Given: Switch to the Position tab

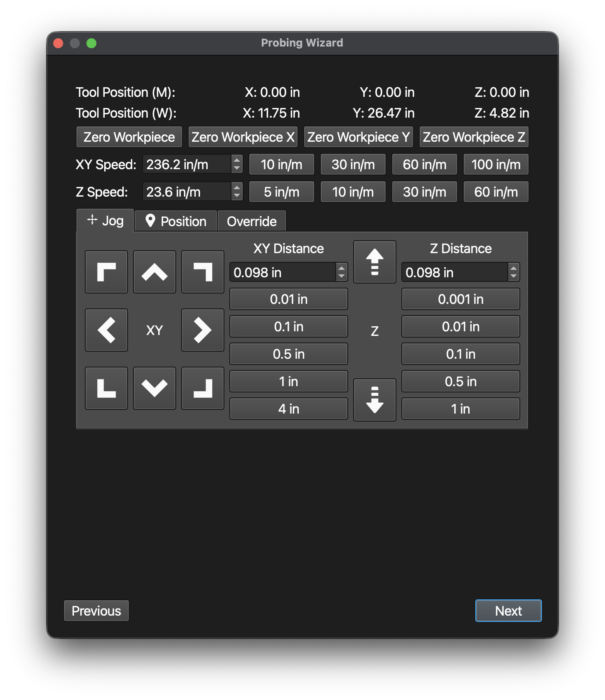Looking at the screenshot, I should click(x=176, y=221).
